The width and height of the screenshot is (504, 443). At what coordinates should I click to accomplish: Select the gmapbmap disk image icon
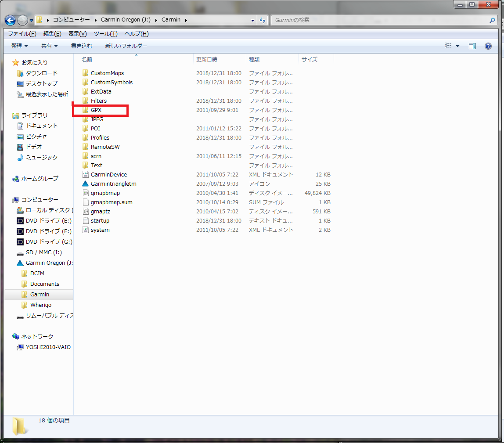[85, 193]
